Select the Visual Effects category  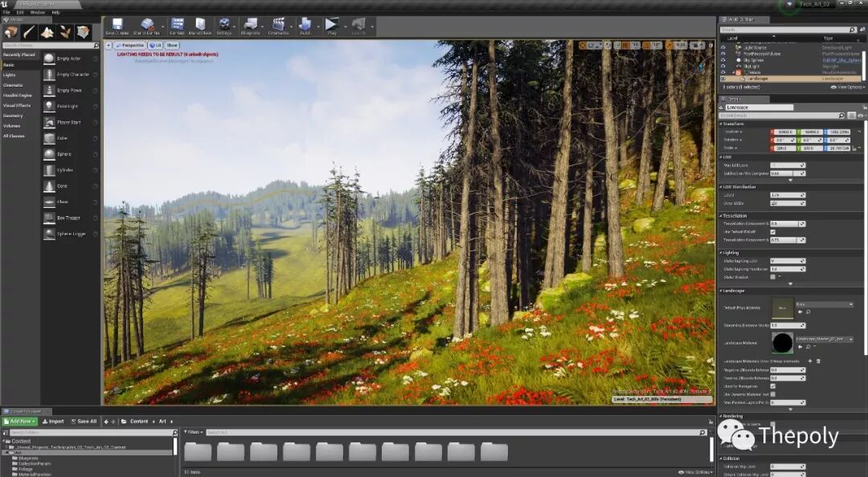coord(17,105)
